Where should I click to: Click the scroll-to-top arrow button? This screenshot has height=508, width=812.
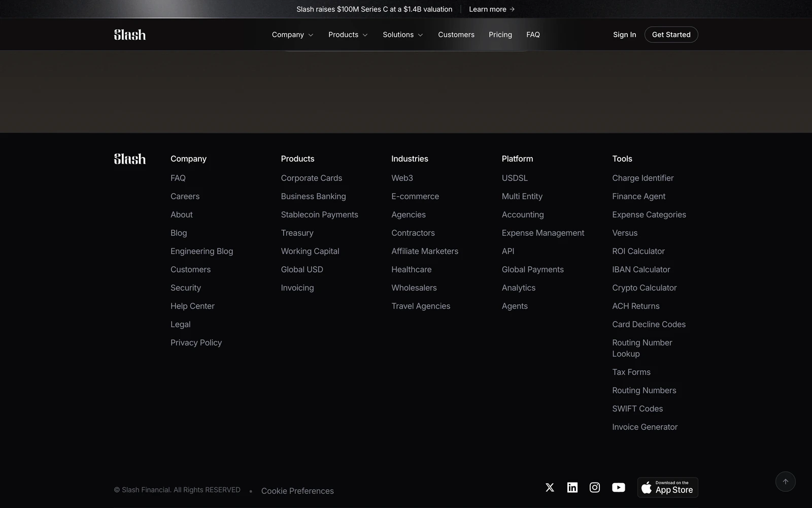pos(786,482)
